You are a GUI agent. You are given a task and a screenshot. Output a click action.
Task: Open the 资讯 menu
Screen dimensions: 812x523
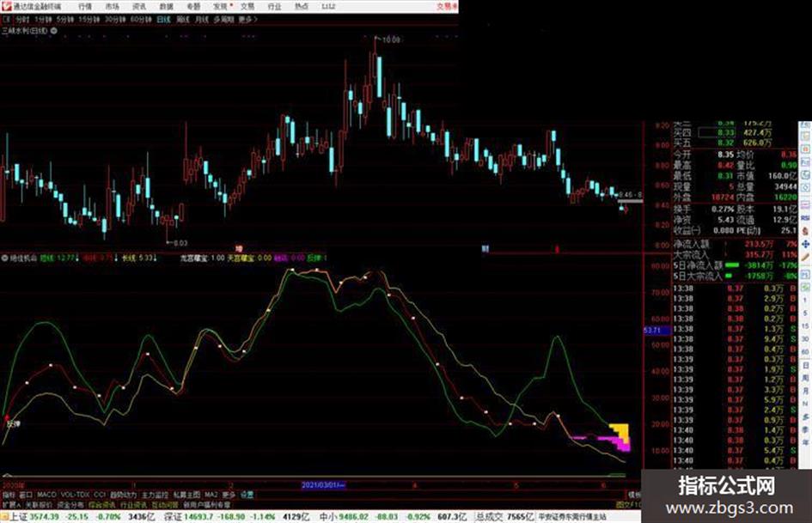click(139, 6)
